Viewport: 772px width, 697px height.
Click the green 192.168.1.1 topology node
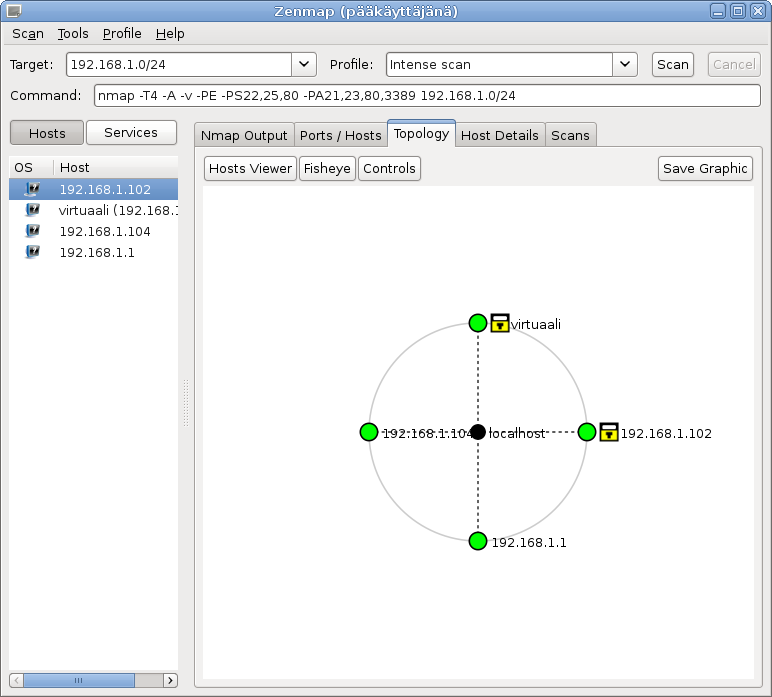(478, 541)
